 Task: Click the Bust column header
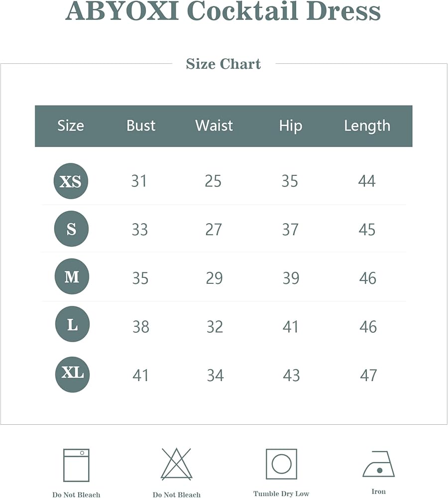pyautogui.click(x=141, y=125)
